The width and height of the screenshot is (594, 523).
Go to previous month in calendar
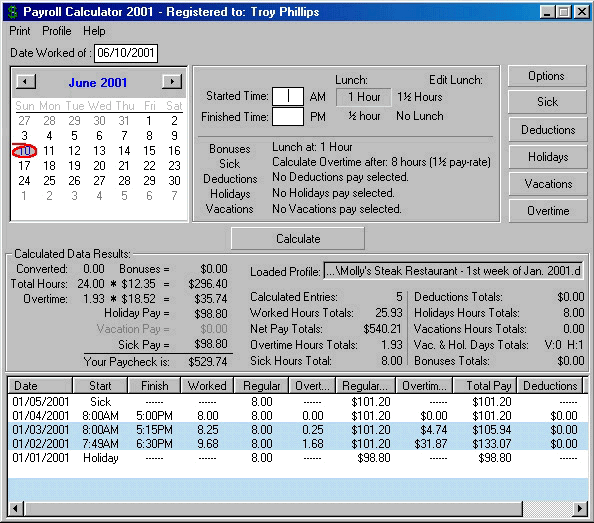click(26, 81)
